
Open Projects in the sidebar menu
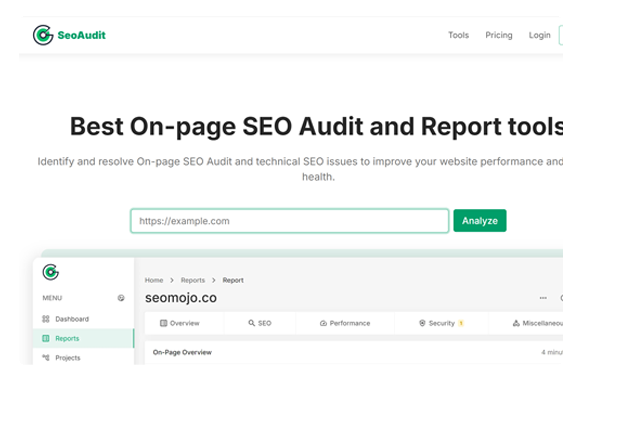click(68, 358)
